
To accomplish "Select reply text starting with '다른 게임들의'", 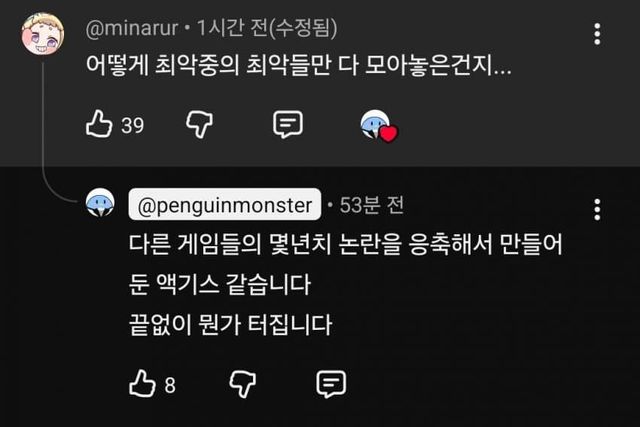I will (346, 264).
